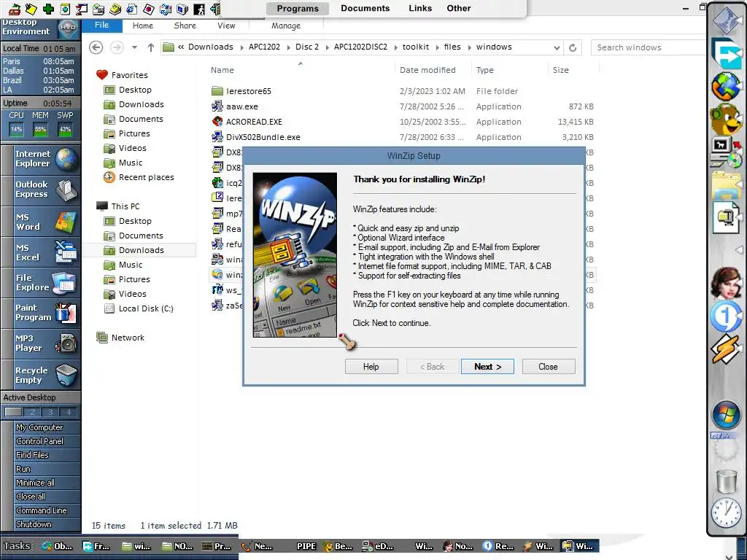Open Recent places under Favorites

point(146,177)
